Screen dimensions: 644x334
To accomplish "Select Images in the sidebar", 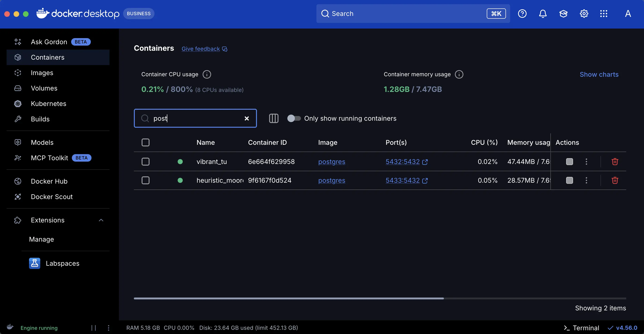I will pos(42,73).
